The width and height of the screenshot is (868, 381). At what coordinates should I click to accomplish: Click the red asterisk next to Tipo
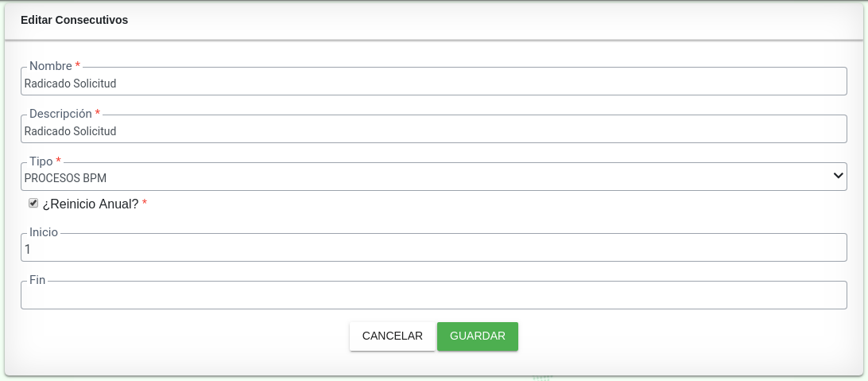coord(58,161)
